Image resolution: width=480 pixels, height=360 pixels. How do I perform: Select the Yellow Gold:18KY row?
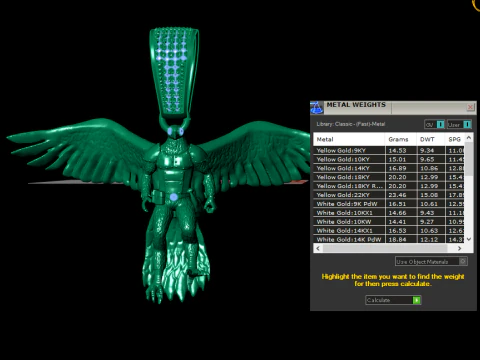[389, 177]
